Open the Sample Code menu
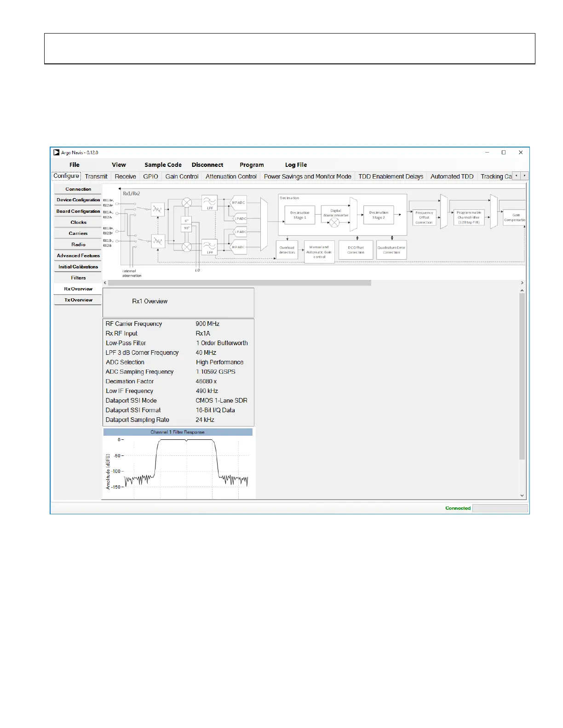Image resolution: width=563 pixels, height=728 pixels. (x=163, y=165)
